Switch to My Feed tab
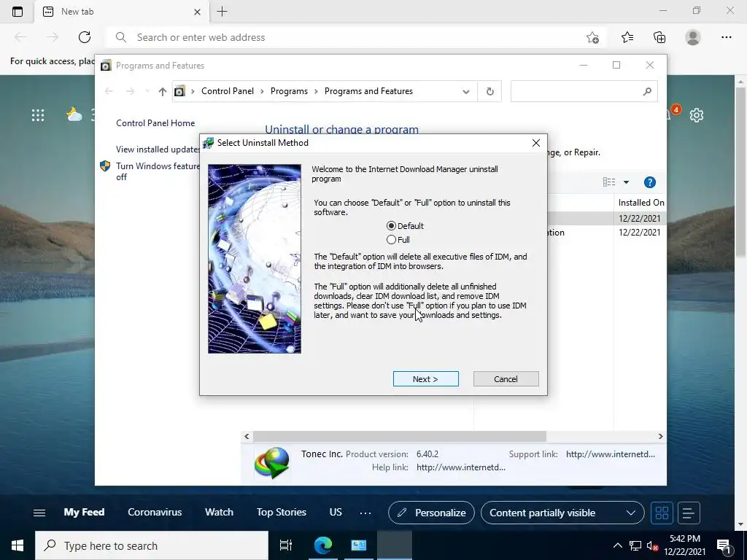The width and height of the screenshot is (747, 560). click(85, 512)
